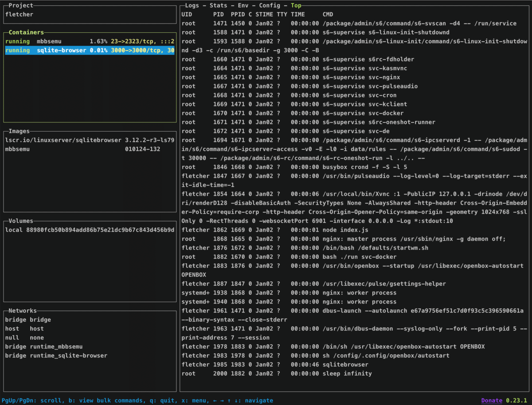Click the CMD column header
This screenshot has height=405, width=532.
(328, 14)
